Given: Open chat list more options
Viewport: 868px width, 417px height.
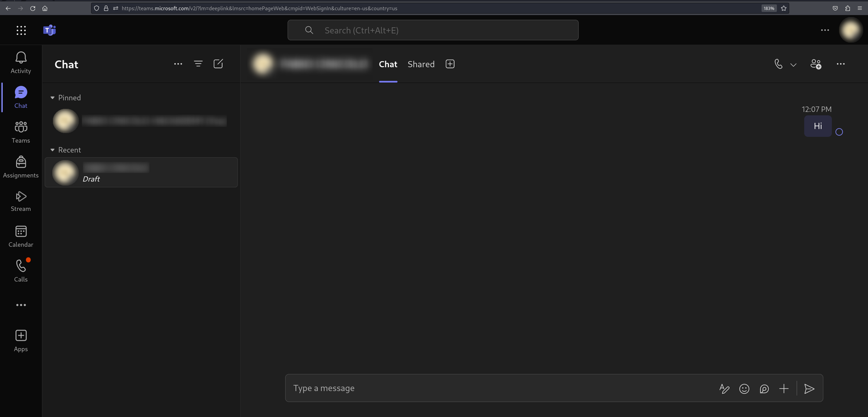Looking at the screenshot, I should point(178,64).
